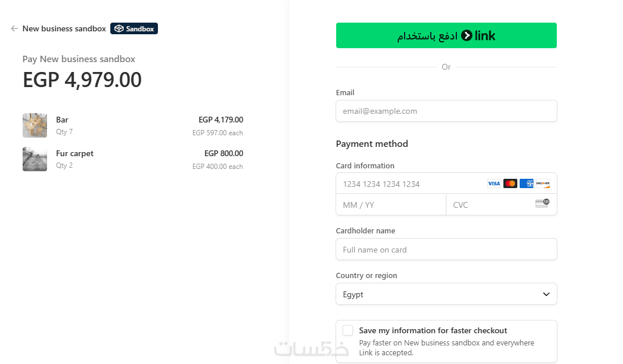The image size is (623, 364).
Task: Open the Country or region dropdown
Action: [x=446, y=294]
